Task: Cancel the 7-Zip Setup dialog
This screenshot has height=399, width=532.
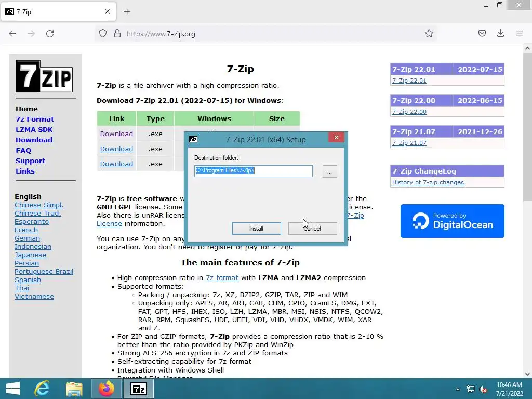Action: pos(312,229)
